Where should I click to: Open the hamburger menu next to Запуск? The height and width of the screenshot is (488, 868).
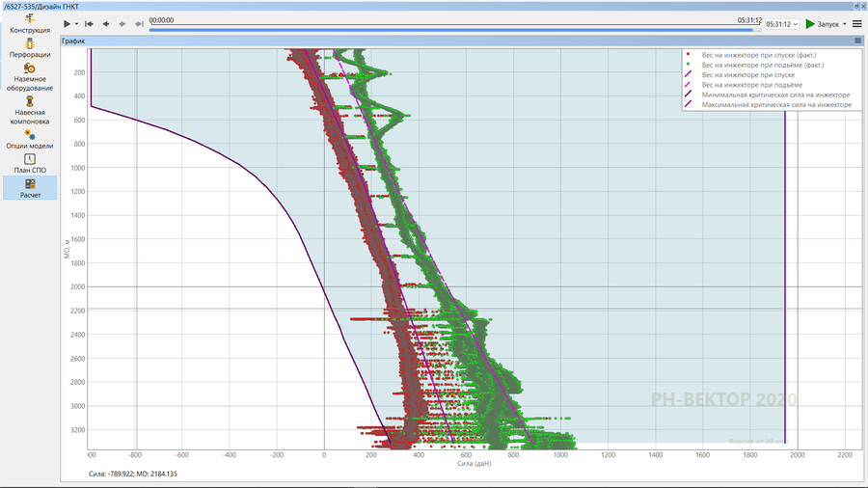coord(857,24)
